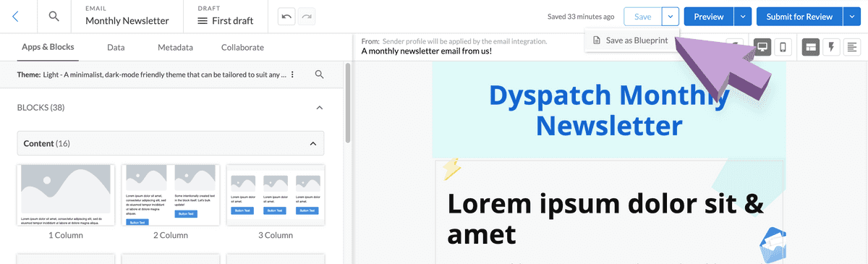Click the Save button
Viewport: 868px width, 264px height.
(643, 17)
